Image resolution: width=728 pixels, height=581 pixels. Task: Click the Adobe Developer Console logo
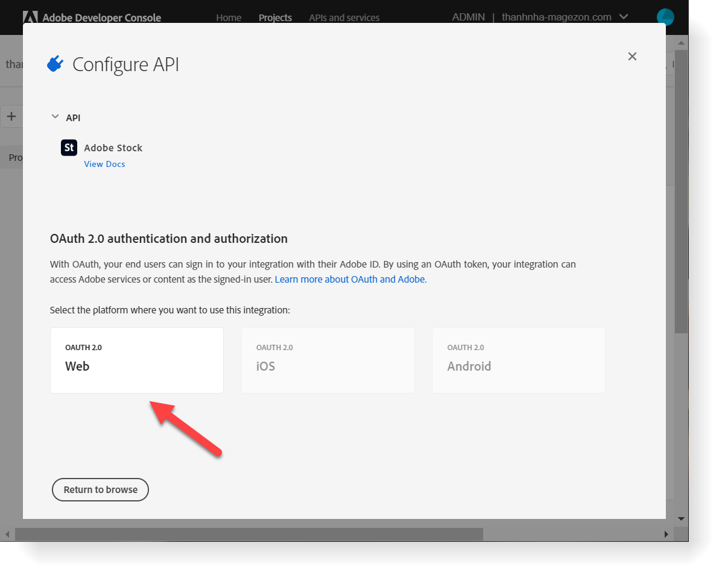click(x=92, y=17)
